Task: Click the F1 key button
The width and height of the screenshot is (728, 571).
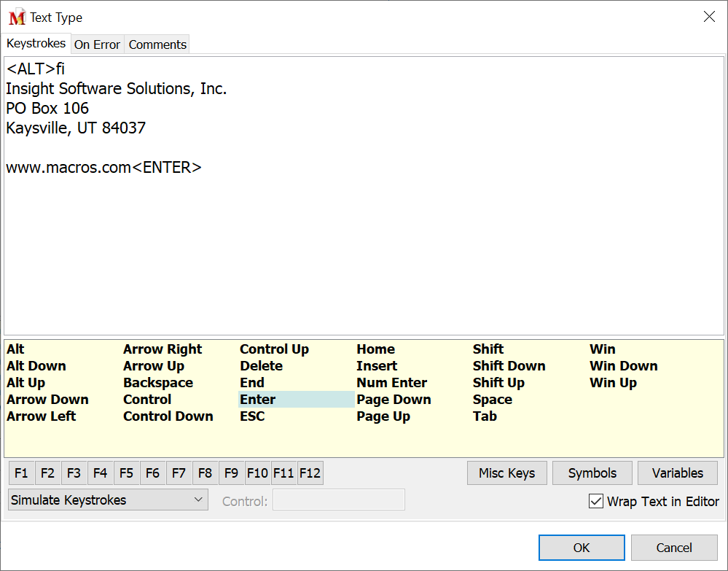Action: 21,473
